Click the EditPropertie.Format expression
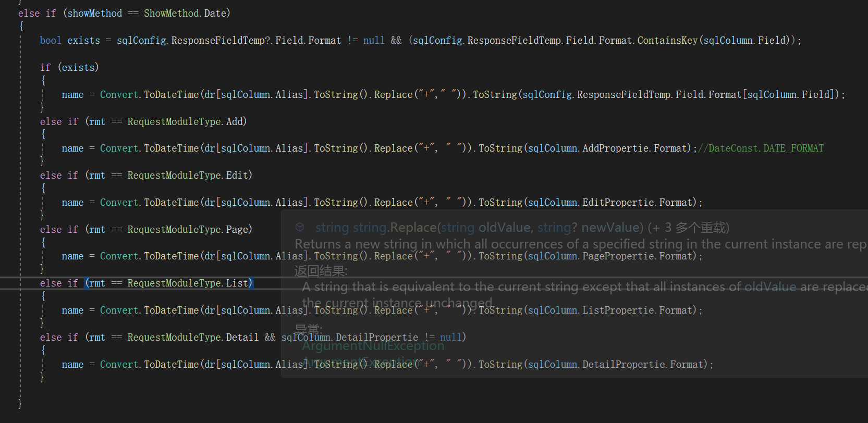 tap(639, 203)
